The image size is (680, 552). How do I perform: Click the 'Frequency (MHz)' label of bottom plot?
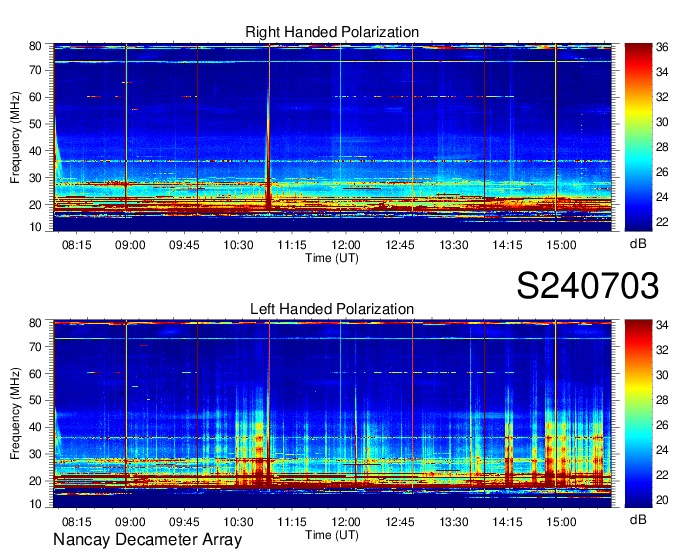[x=16, y=414]
